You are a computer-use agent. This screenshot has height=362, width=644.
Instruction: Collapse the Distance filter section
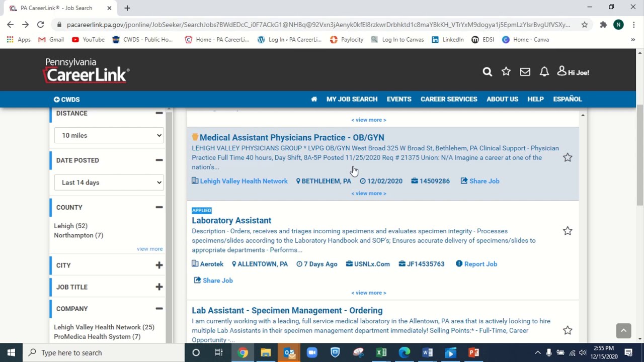[x=159, y=113]
